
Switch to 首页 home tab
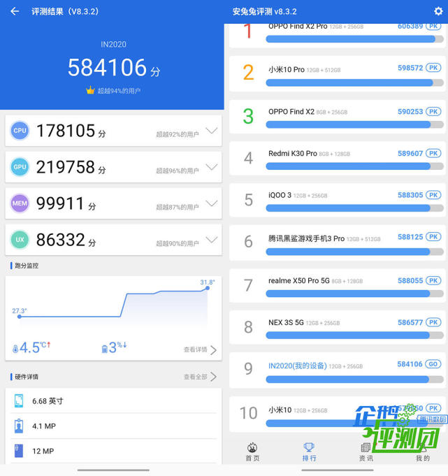(252, 452)
